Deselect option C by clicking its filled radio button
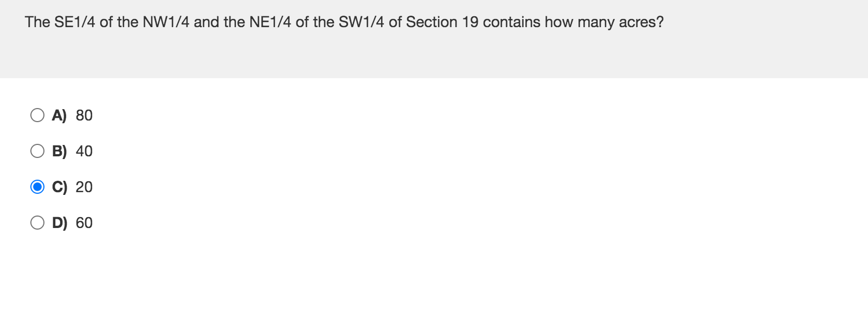Screen dimensions: 868x323 tap(38, 187)
